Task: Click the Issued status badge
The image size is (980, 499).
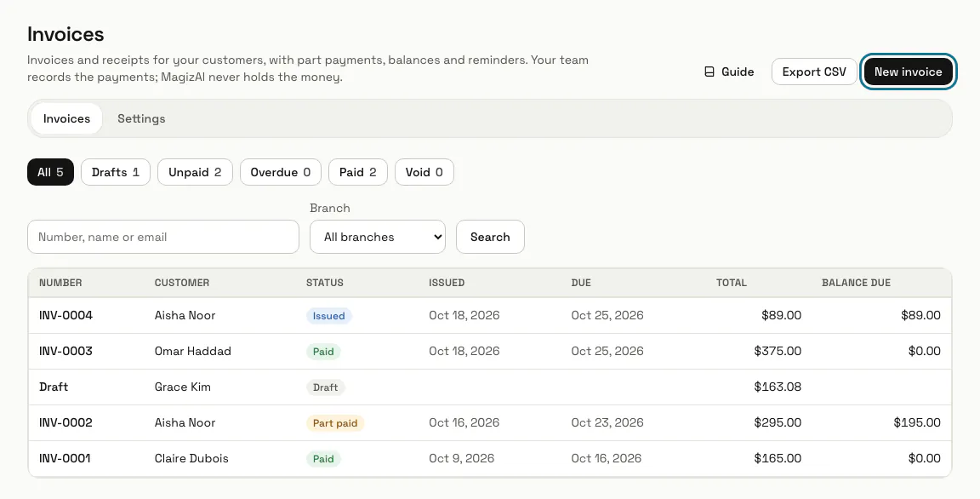Action: 328,316
